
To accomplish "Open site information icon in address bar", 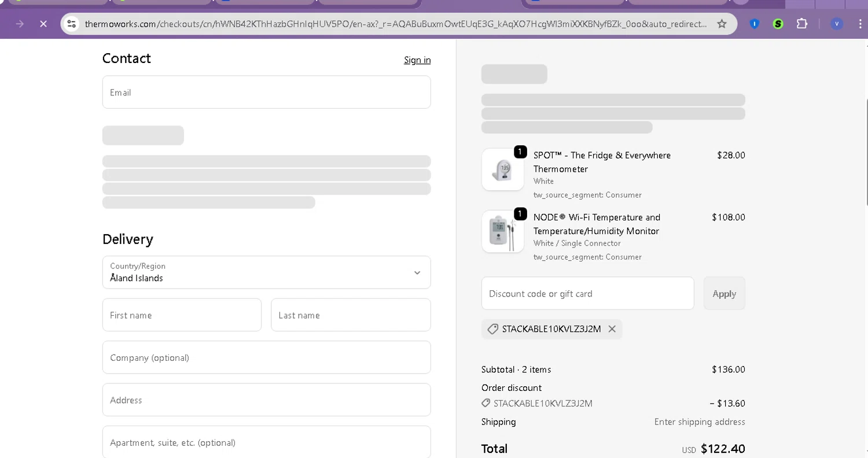I will pos(72,24).
